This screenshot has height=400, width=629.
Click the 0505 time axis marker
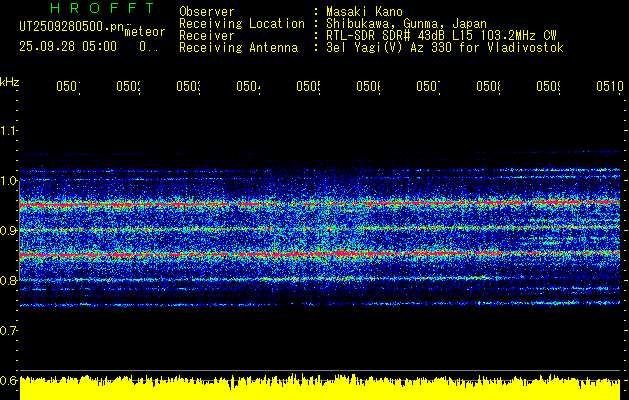click(308, 86)
